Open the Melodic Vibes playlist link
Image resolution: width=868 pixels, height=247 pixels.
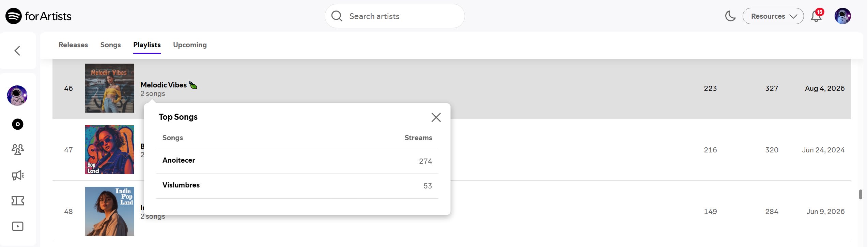click(164, 85)
